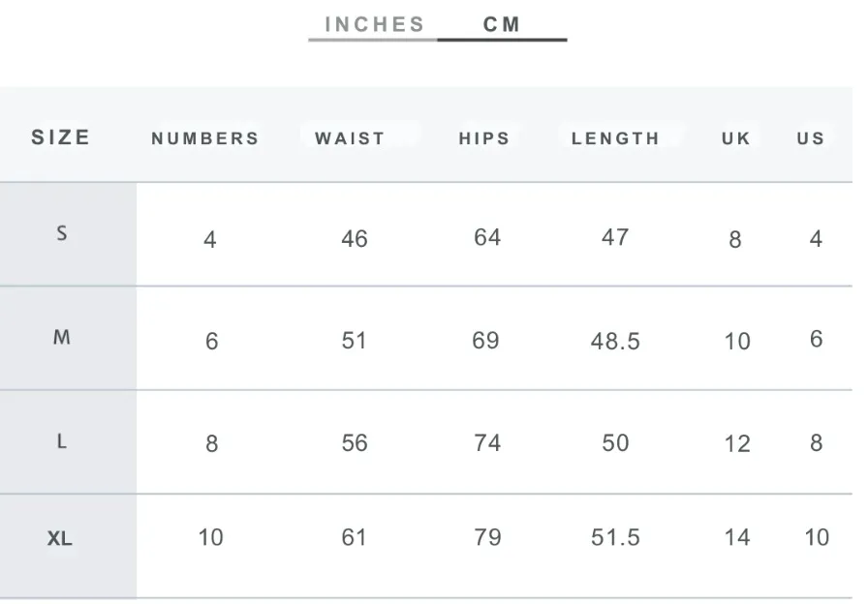This screenshot has width=868, height=604.
Task: Click length value 51.5 for size XL
Action: click(x=615, y=537)
